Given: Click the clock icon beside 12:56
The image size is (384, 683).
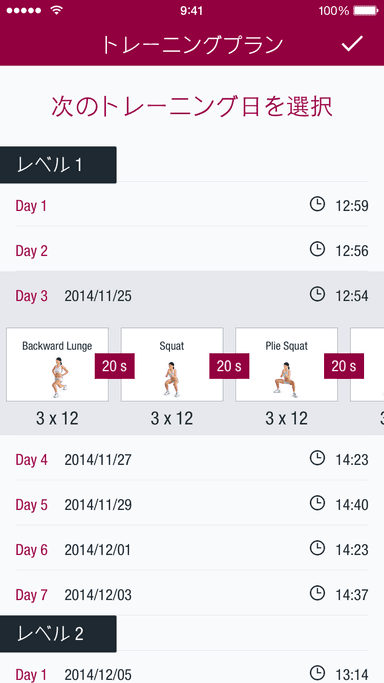Looking at the screenshot, I should coord(317,249).
